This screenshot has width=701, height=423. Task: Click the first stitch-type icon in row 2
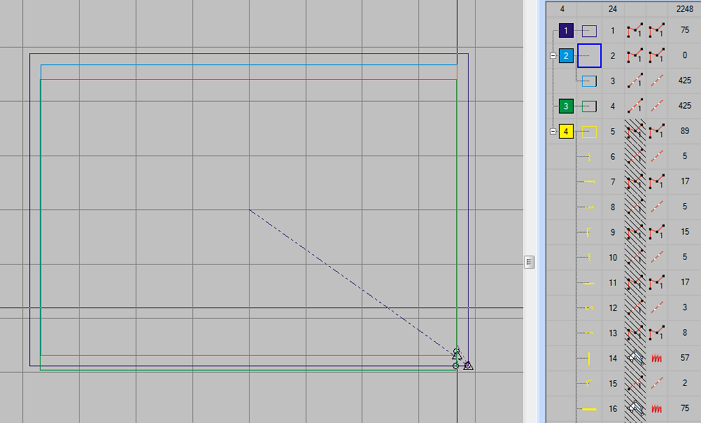click(x=635, y=55)
